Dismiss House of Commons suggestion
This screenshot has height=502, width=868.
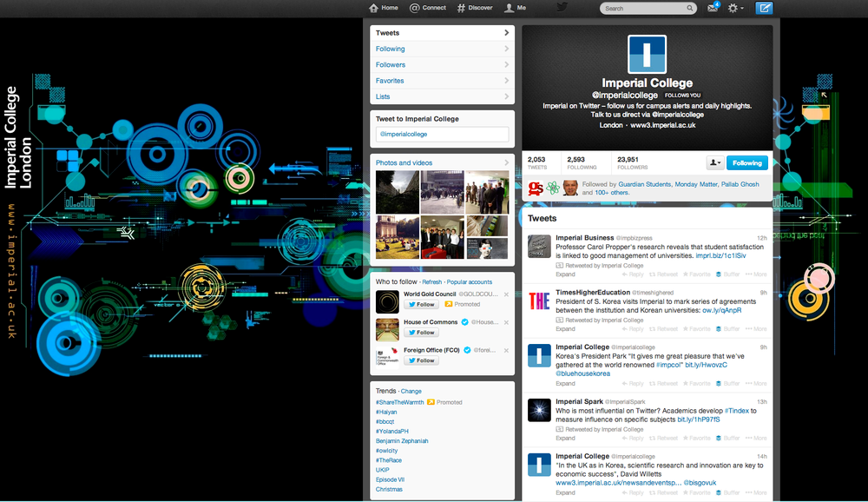(x=506, y=322)
